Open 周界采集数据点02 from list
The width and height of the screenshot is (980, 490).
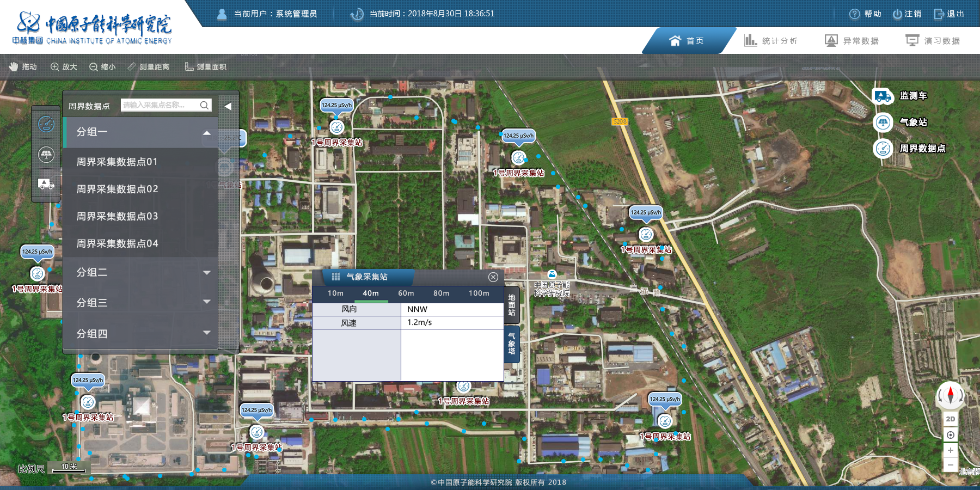(x=117, y=189)
